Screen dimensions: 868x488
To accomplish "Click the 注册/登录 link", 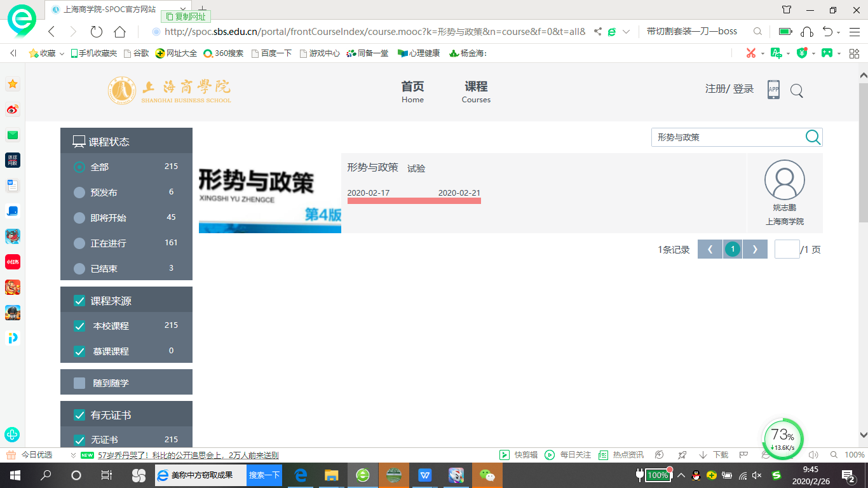I will coord(729,89).
